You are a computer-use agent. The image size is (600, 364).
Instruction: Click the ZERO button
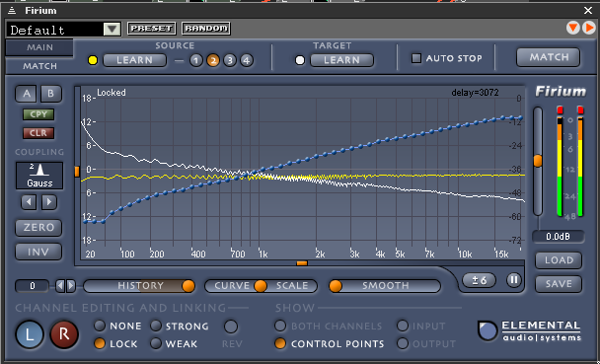click(x=38, y=228)
